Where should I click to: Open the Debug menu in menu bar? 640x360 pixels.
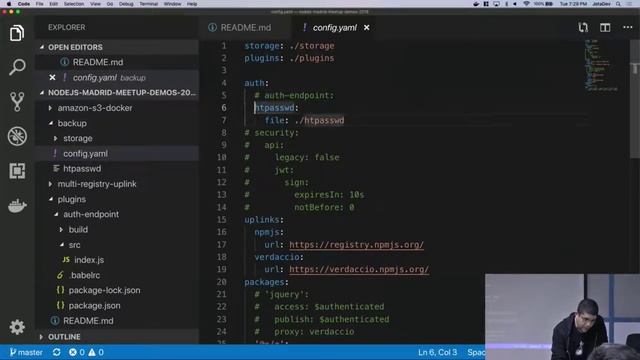(x=126, y=4)
